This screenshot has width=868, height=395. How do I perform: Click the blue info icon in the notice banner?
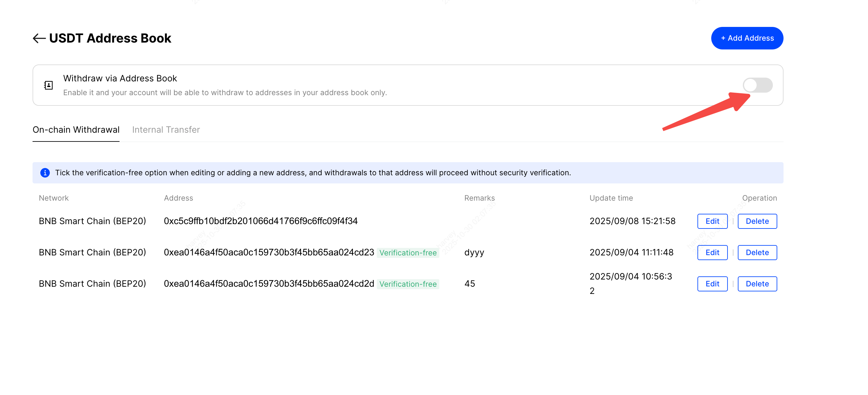pos(45,173)
